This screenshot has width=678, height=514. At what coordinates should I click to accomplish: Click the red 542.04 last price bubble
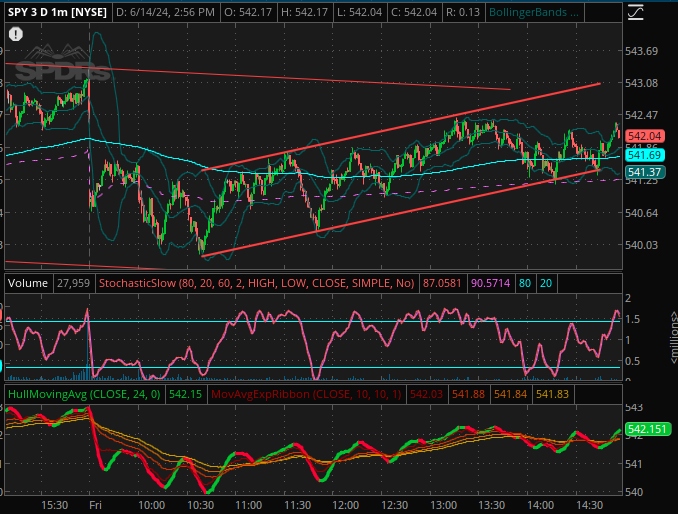[x=645, y=136]
